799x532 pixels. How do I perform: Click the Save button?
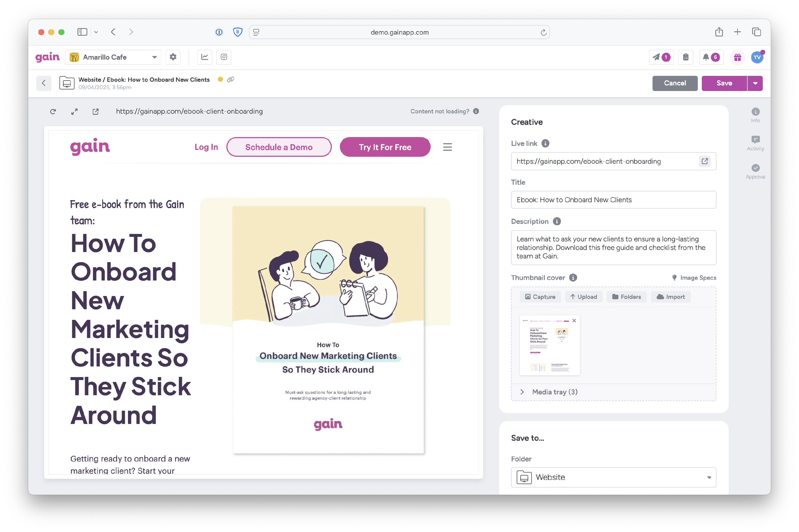point(724,83)
